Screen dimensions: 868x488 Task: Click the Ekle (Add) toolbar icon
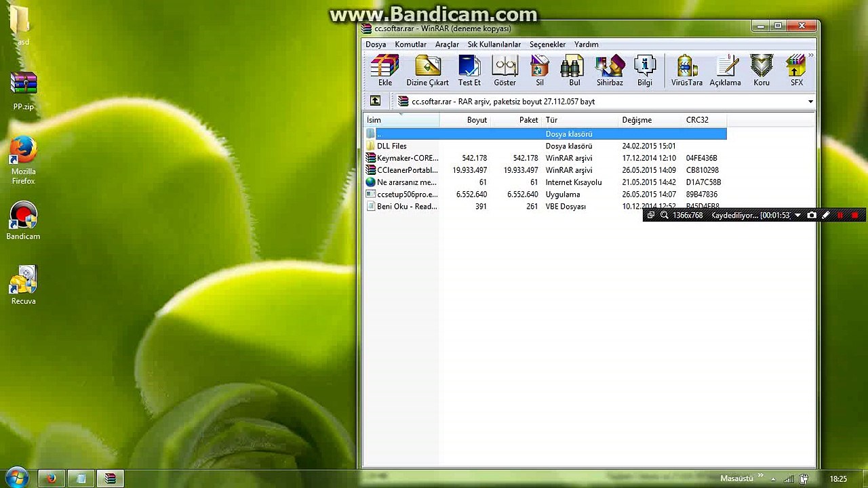pyautogui.click(x=384, y=71)
